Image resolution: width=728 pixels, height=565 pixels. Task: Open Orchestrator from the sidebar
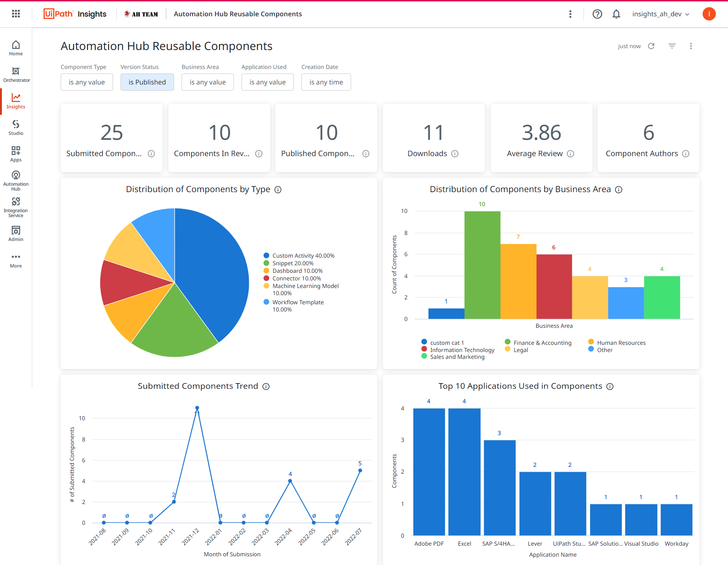[16, 75]
